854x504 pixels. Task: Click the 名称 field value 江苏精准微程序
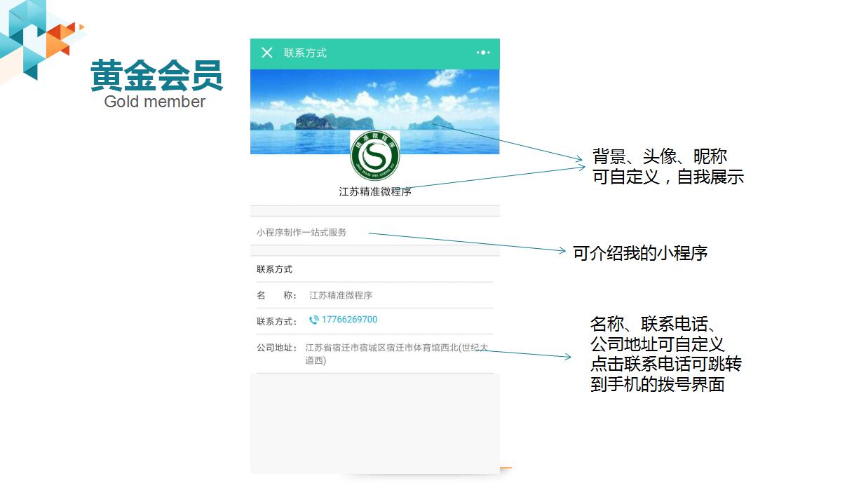(341, 295)
